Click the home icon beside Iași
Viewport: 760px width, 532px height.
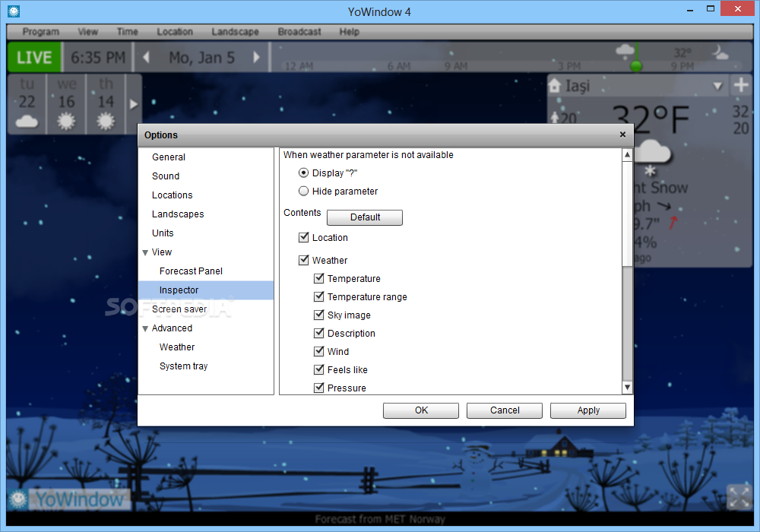tap(555, 86)
